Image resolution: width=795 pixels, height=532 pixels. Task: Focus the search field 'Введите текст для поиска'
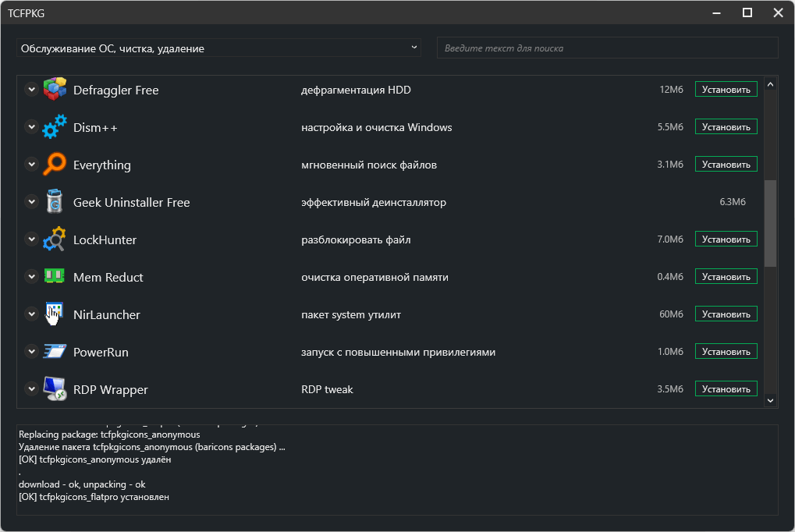607,48
